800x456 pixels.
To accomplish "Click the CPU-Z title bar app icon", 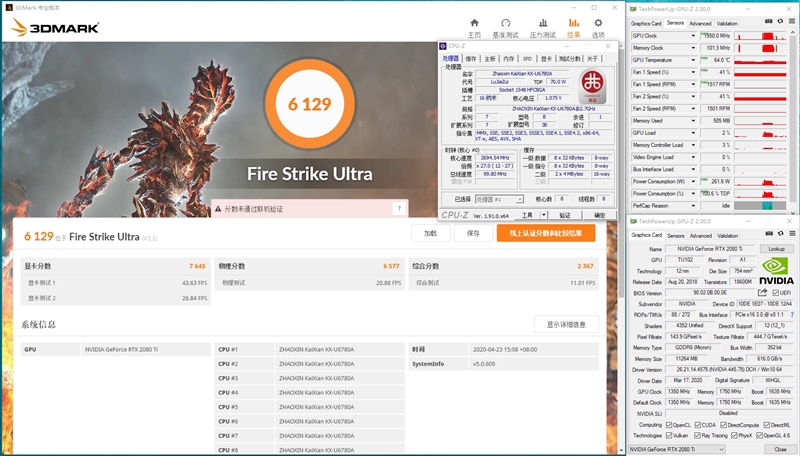I will pyautogui.click(x=443, y=46).
